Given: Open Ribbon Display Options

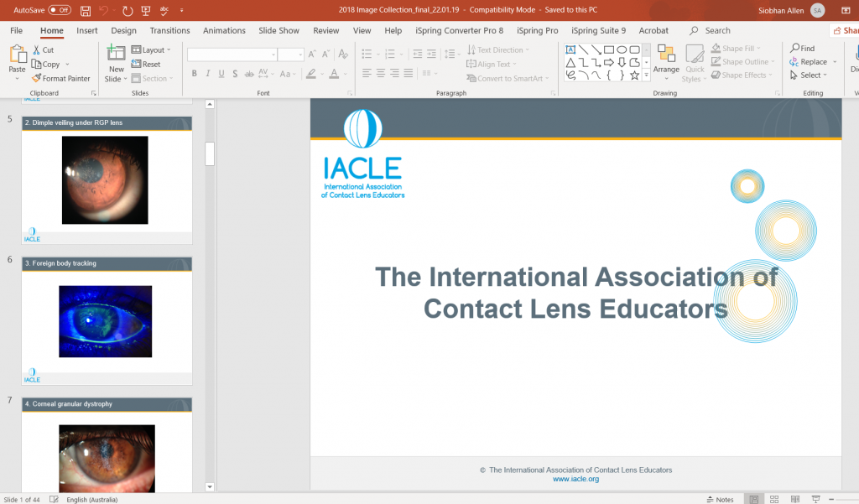Looking at the screenshot, I should pos(846,10).
